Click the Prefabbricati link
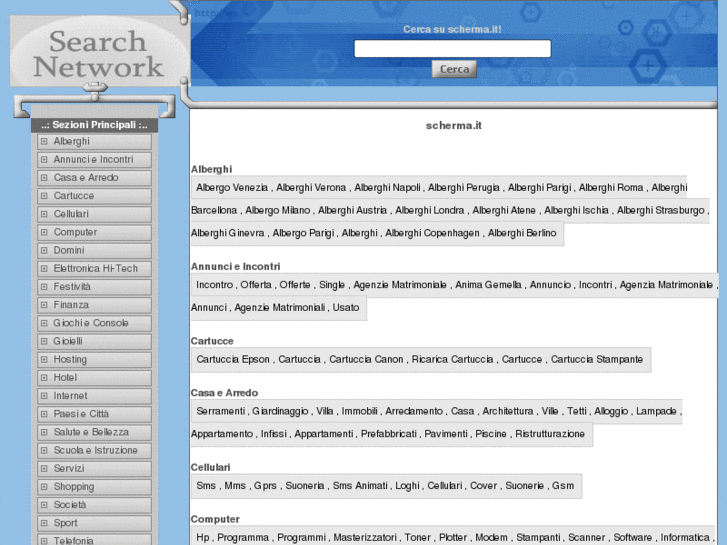This screenshot has width=727, height=545. [389, 434]
